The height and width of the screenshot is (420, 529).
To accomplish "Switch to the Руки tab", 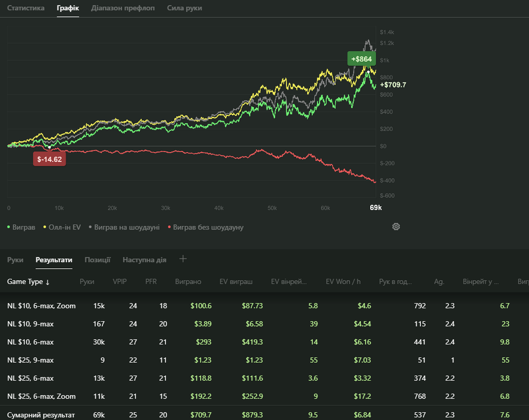I will click(x=15, y=260).
